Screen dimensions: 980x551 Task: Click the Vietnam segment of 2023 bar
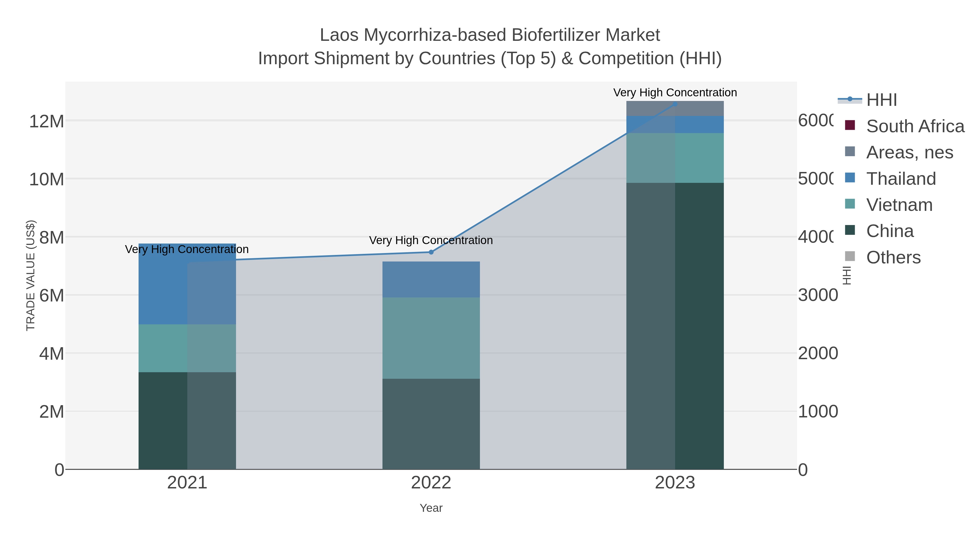(x=675, y=158)
